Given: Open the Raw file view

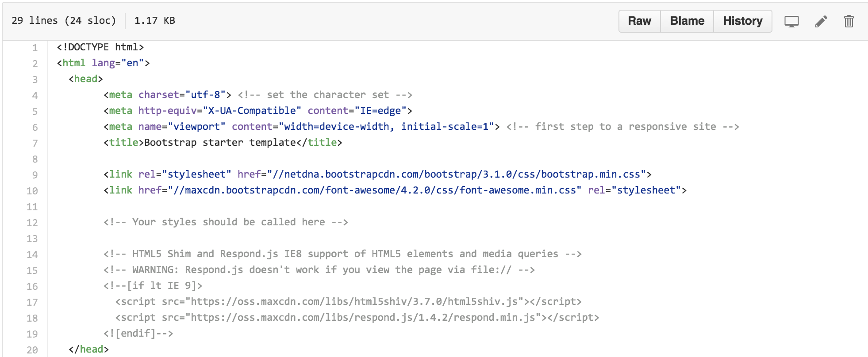Looking at the screenshot, I should click(639, 21).
